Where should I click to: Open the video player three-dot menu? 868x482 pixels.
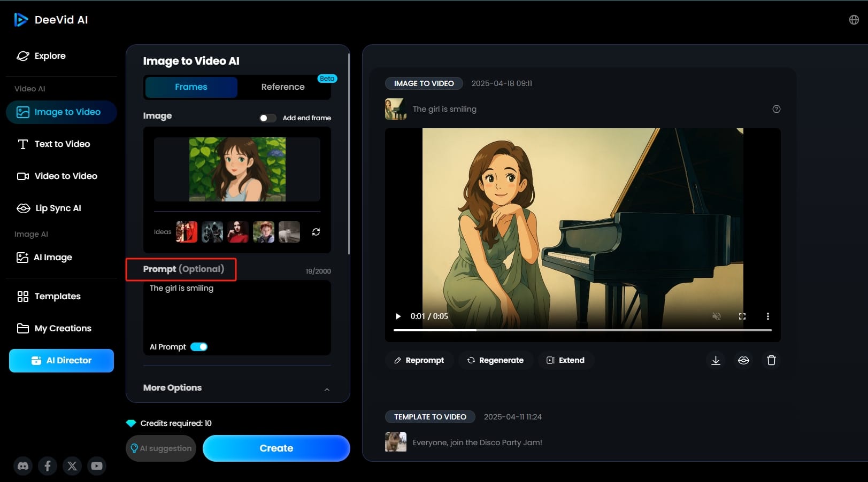point(768,316)
